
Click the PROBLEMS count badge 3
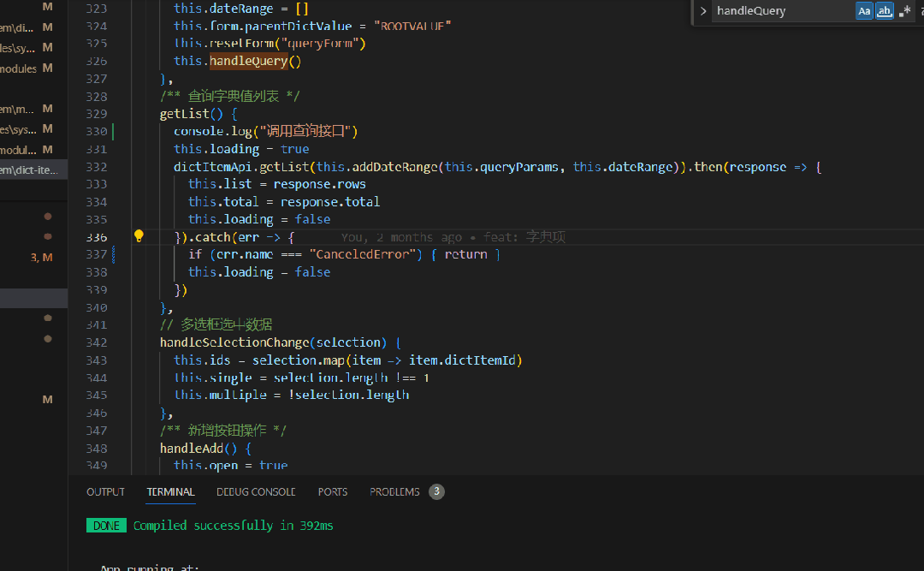(436, 492)
